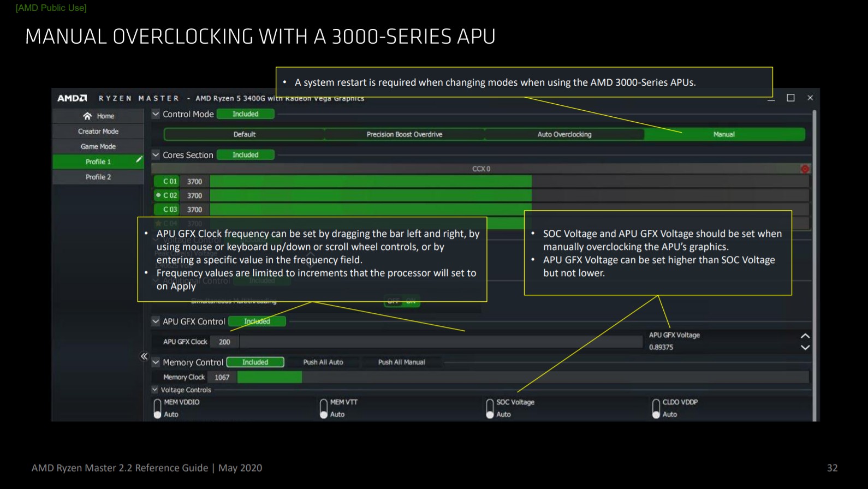The height and width of the screenshot is (489, 868).
Task: Click the star icon next to core C 04
Action: click(x=158, y=223)
